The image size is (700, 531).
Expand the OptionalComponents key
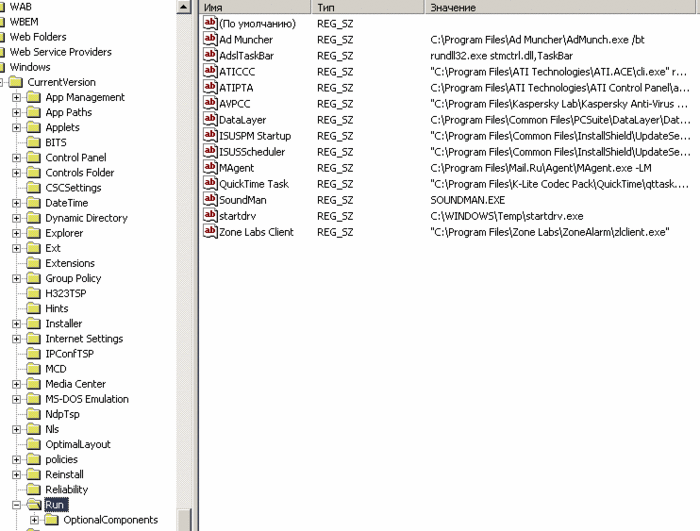[34, 520]
